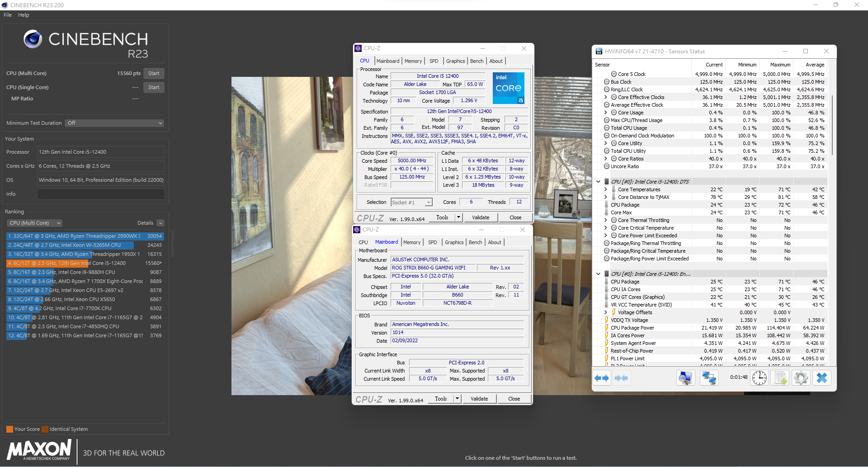
Task: Click HWiNFO blue X close-sensors icon
Action: coord(822,378)
